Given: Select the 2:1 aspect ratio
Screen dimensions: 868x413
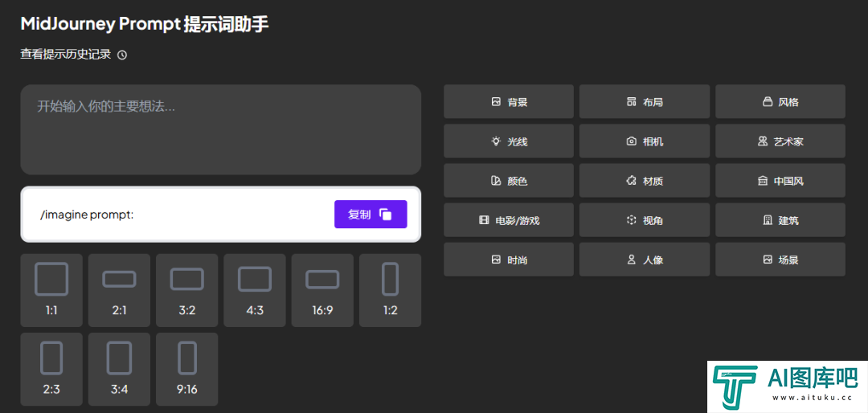Looking at the screenshot, I should (x=119, y=290).
